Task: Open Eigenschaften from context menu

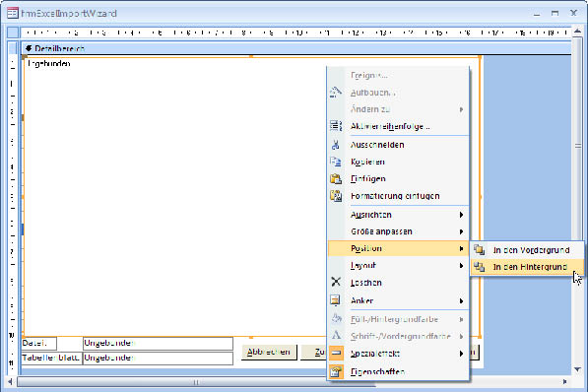Action: (x=398, y=371)
